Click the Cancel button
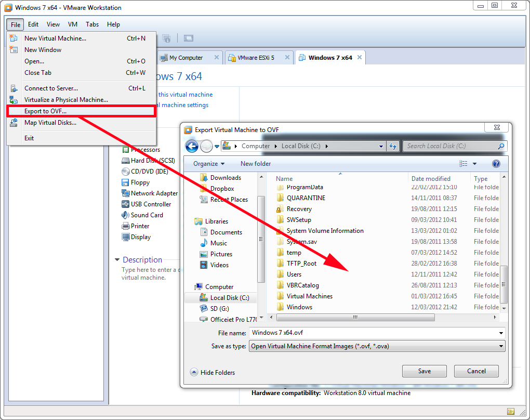 point(476,371)
